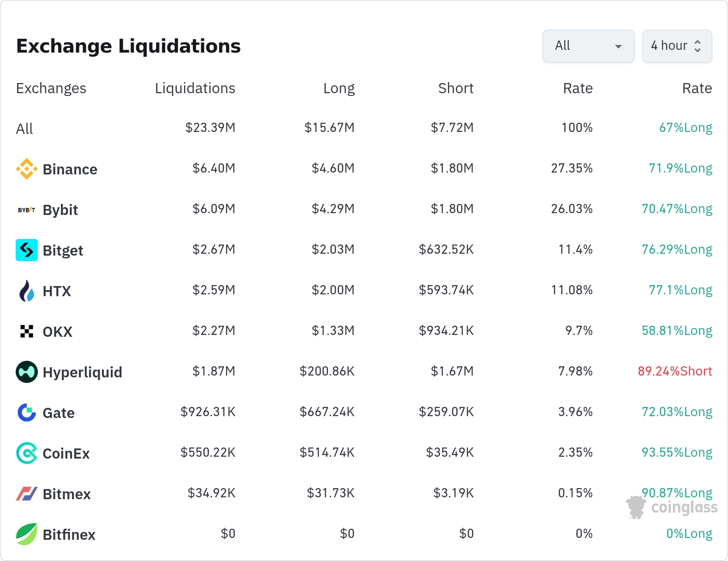Screen dimensions: 728x561
Task: Click the HTX flame logo
Action: coord(26,291)
